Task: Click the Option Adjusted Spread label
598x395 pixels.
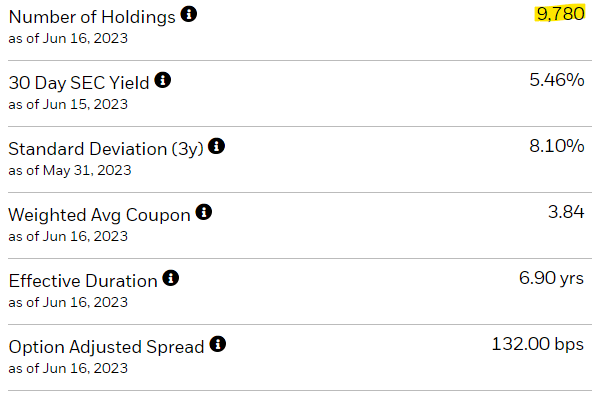Action: tap(106, 347)
